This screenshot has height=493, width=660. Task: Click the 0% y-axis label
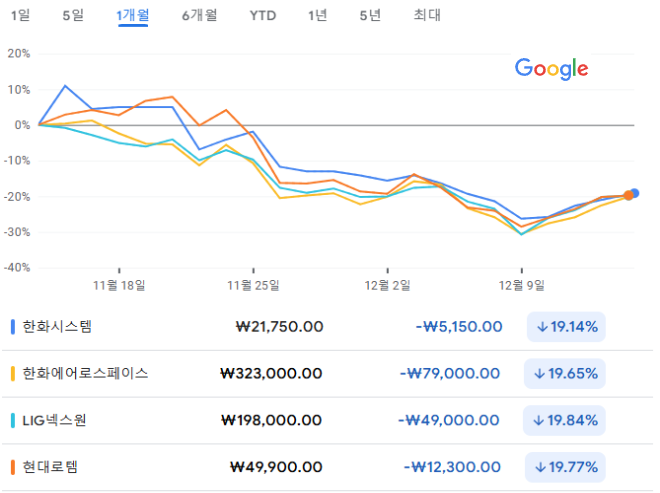22,125
